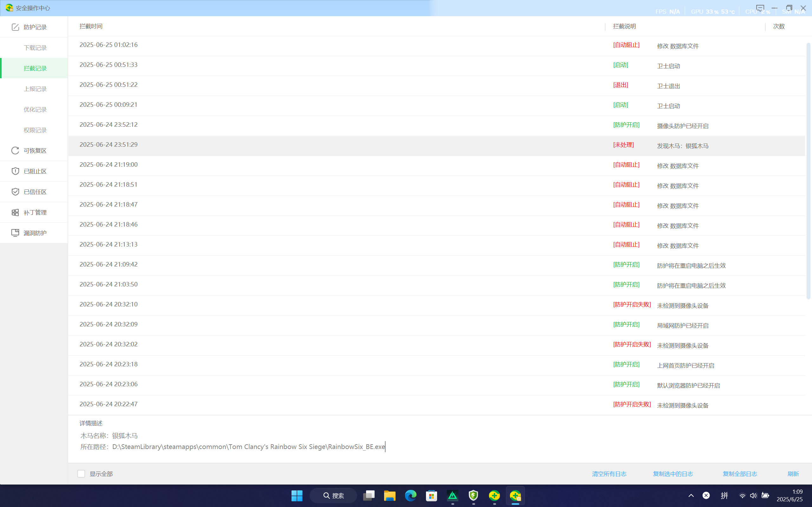Open the 已信任区 trusted shield icon

point(15,192)
